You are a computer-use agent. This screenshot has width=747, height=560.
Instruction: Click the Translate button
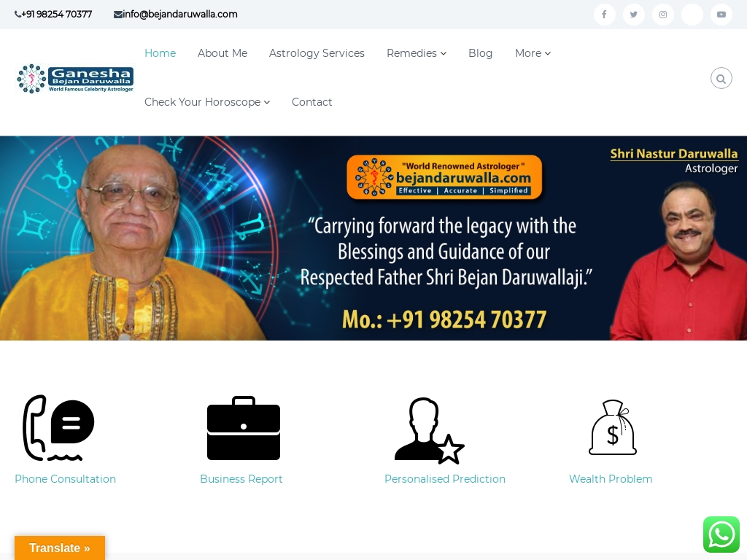pyautogui.click(x=60, y=548)
